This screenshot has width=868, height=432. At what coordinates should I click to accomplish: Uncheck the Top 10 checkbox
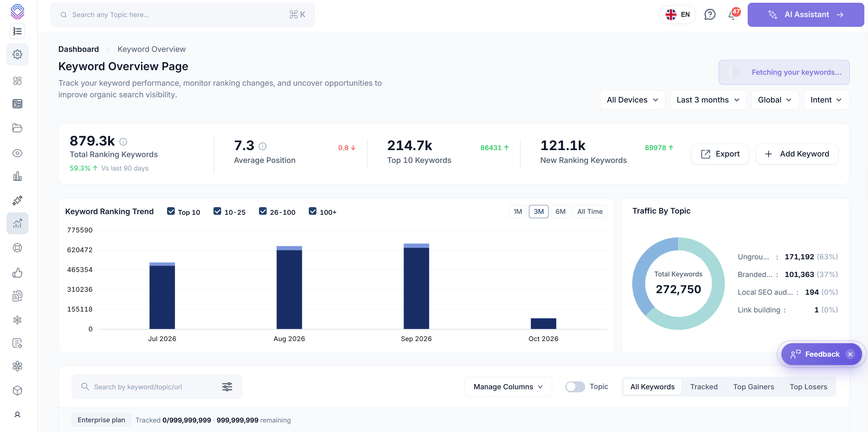(x=171, y=211)
